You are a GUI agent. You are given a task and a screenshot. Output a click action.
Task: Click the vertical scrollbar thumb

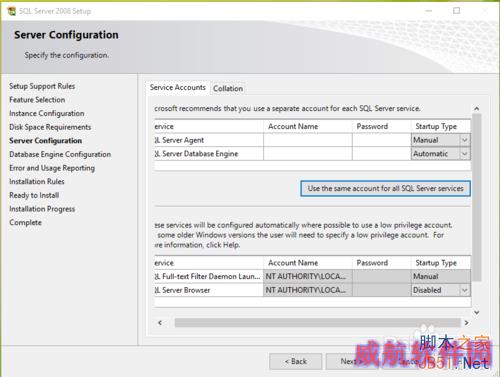477,197
